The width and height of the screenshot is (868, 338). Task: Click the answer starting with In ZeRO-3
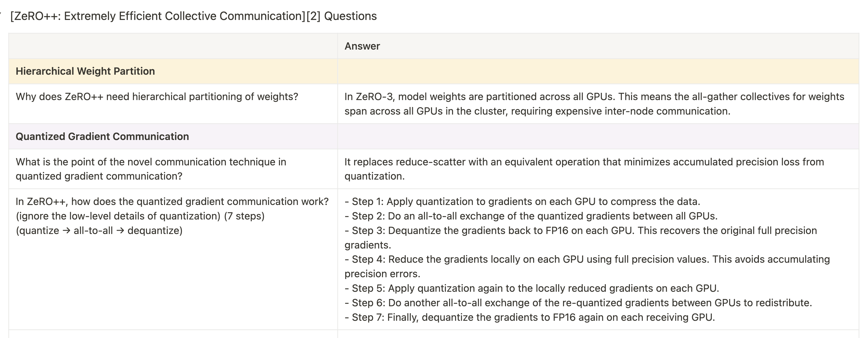click(594, 104)
